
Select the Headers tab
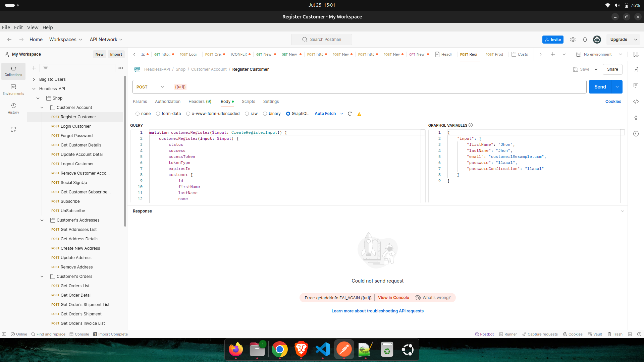[200, 101]
